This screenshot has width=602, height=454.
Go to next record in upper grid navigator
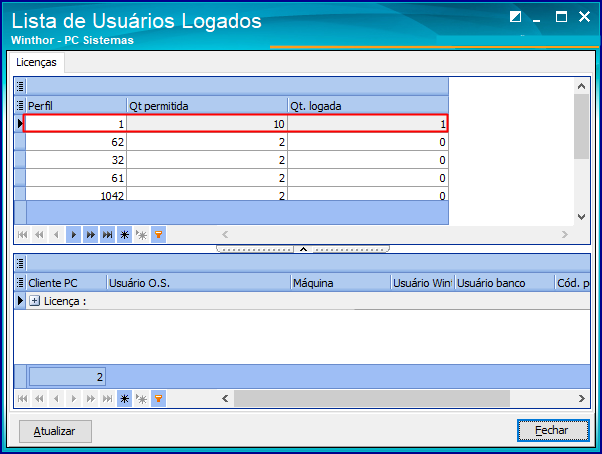pyautogui.click(x=73, y=234)
